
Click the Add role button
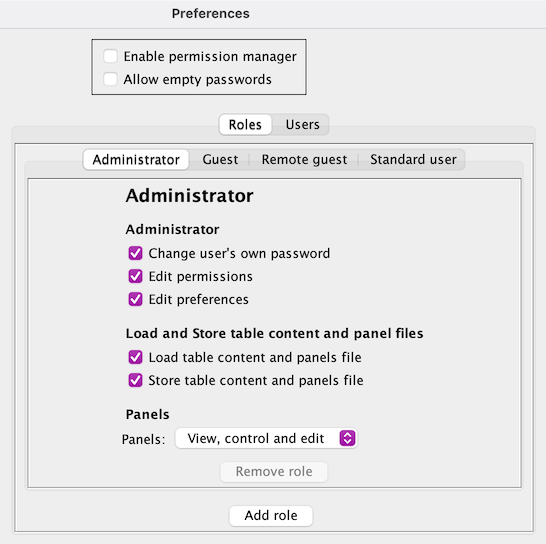pos(271,515)
